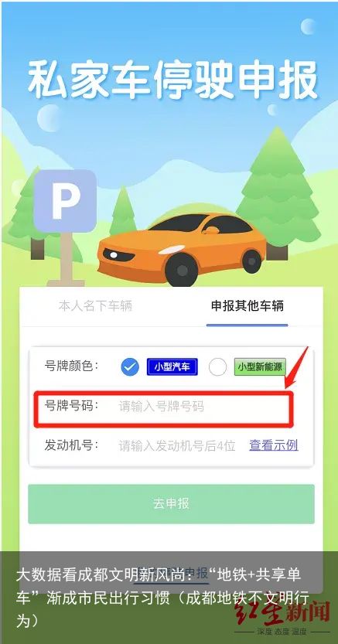Click the green 去申报 button
The image size is (338, 644).
click(171, 504)
